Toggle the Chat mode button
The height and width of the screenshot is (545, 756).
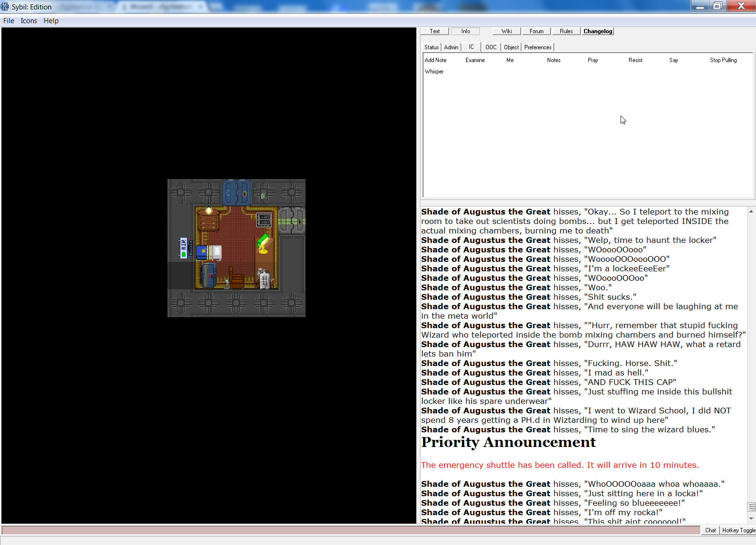tap(710, 530)
